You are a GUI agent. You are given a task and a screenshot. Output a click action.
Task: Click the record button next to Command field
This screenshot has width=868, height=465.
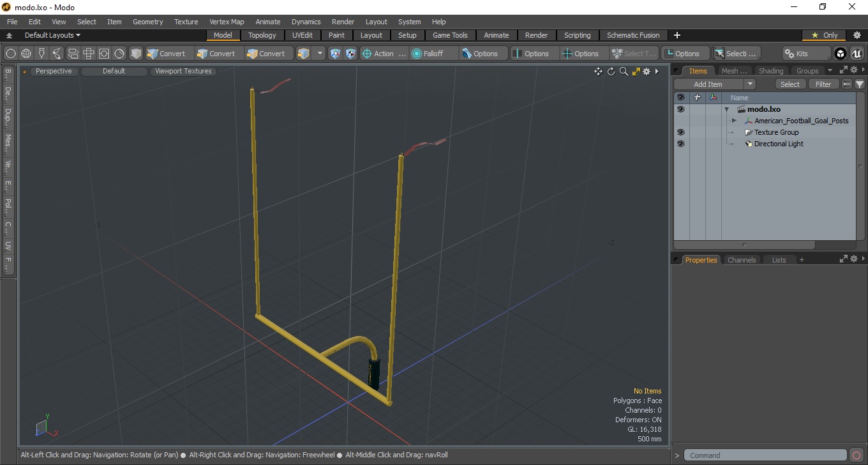coord(857,455)
